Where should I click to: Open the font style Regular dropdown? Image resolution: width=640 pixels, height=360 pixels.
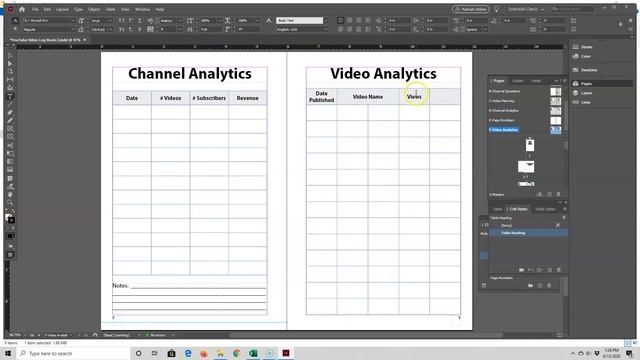tap(73, 29)
